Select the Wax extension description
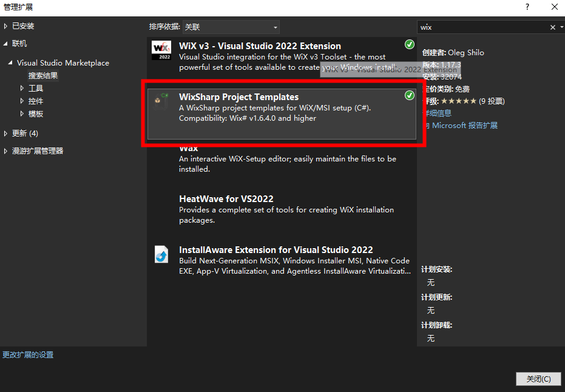The width and height of the screenshot is (565, 392). click(288, 164)
